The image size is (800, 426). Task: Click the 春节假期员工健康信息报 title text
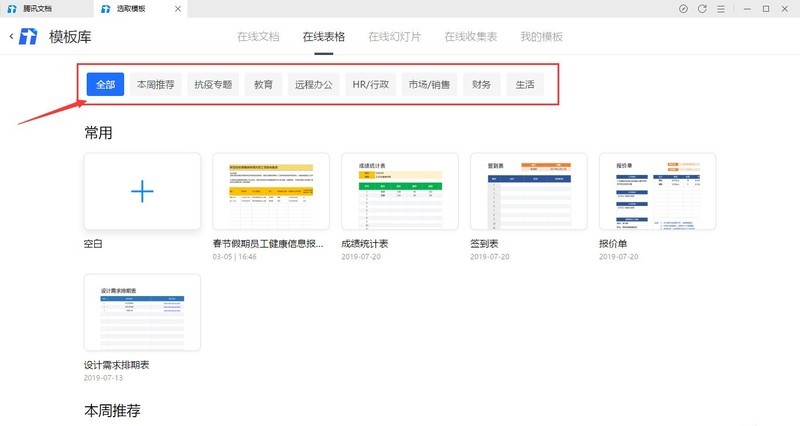(x=268, y=244)
